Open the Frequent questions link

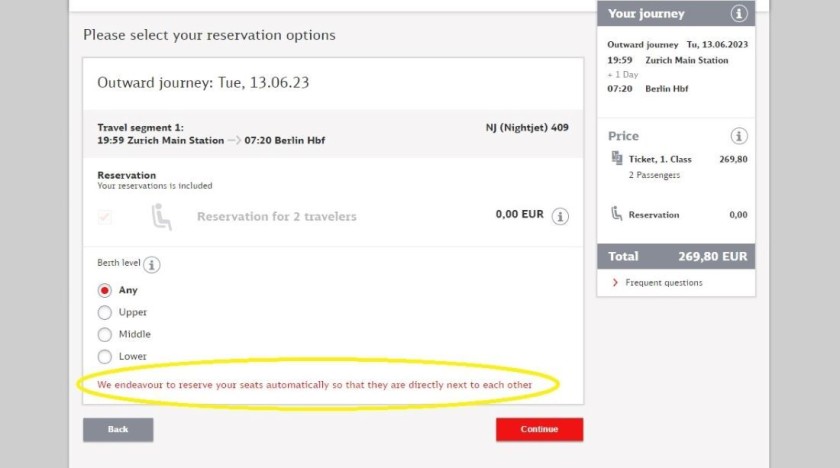click(664, 283)
